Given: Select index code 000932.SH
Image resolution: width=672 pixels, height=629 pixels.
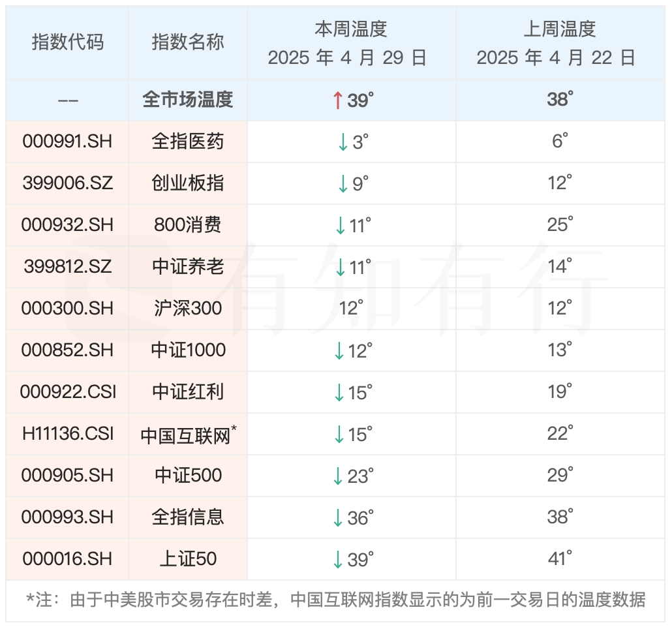Looking at the screenshot, I should tap(67, 225).
